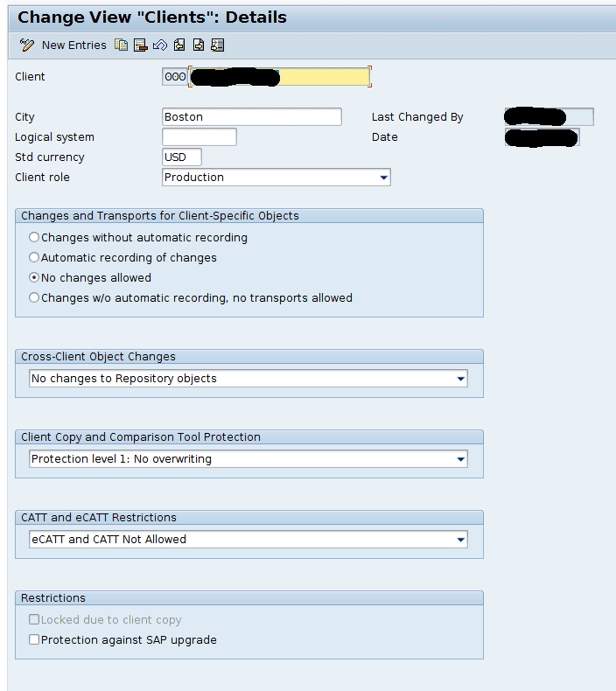Go to Next Entry icon
Screen dimensions: 616x691
[199, 45]
